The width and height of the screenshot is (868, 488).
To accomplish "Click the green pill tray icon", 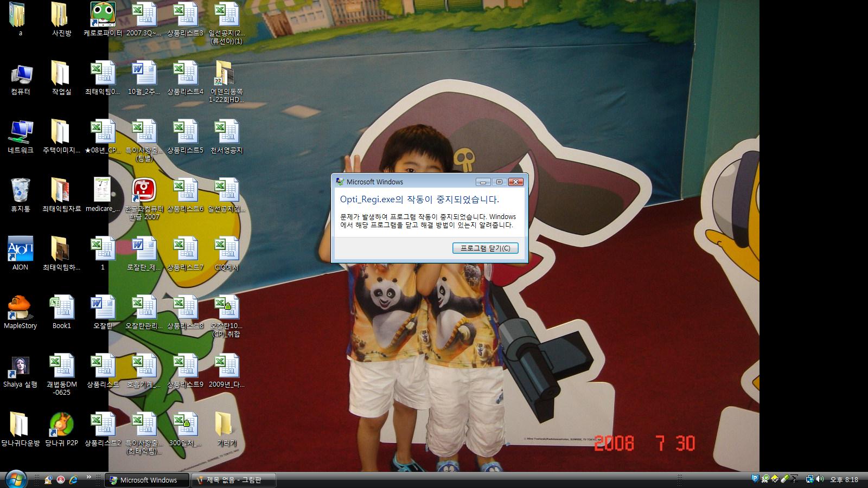I will click(x=784, y=479).
